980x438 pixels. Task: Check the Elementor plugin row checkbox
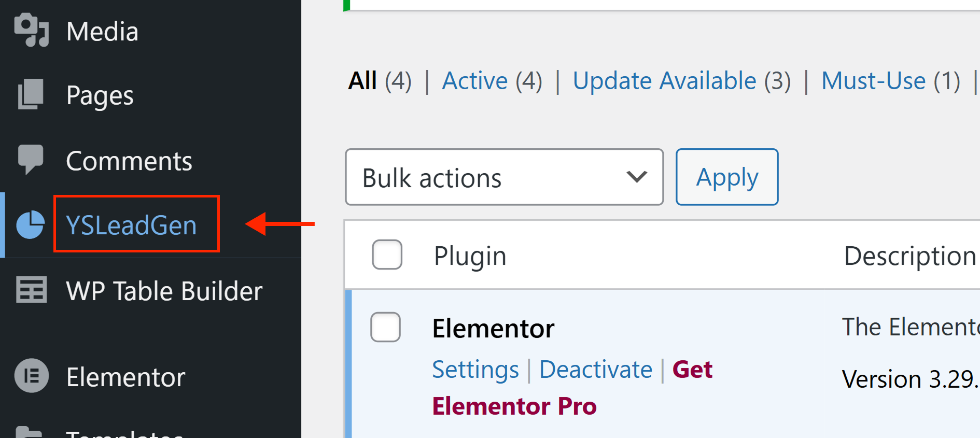click(385, 327)
